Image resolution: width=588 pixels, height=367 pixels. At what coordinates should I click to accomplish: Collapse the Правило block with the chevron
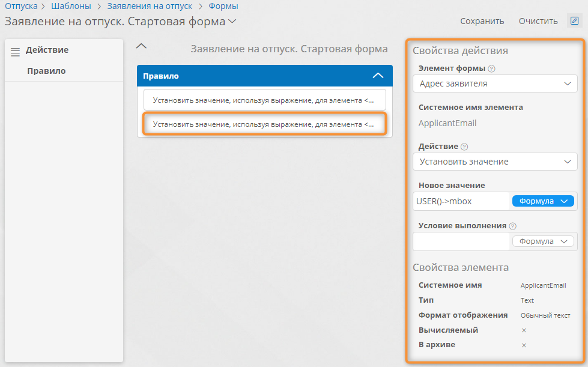[378, 76]
